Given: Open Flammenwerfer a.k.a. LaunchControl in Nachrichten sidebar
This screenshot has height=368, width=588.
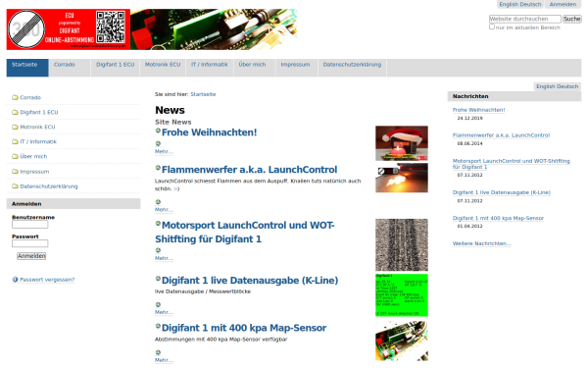Looking at the screenshot, I should click(x=501, y=135).
